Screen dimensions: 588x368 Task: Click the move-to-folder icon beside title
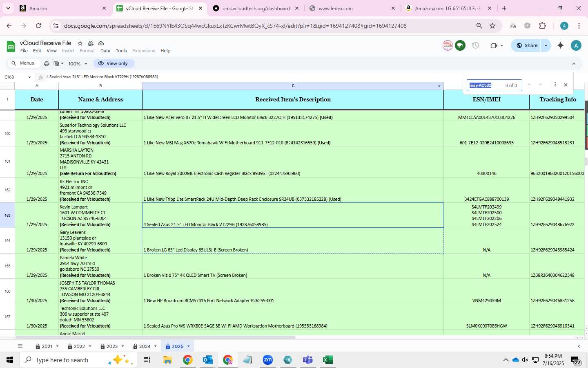91,43
